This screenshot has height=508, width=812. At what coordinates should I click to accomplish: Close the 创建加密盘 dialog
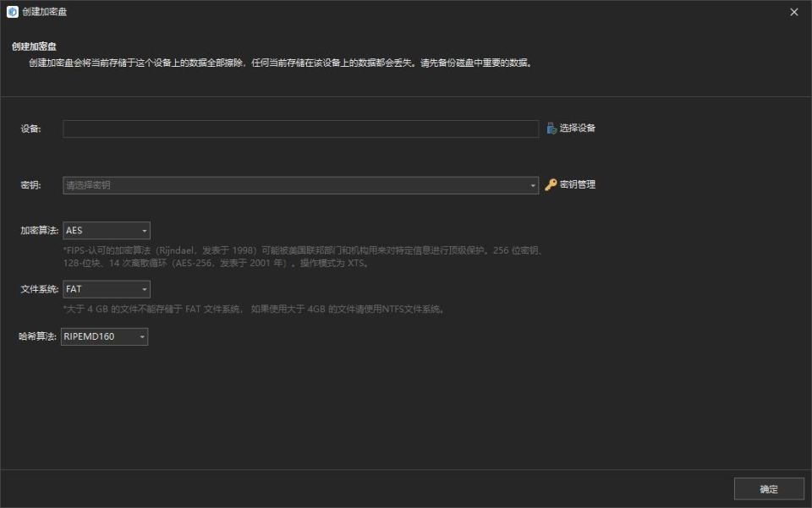point(794,12)
